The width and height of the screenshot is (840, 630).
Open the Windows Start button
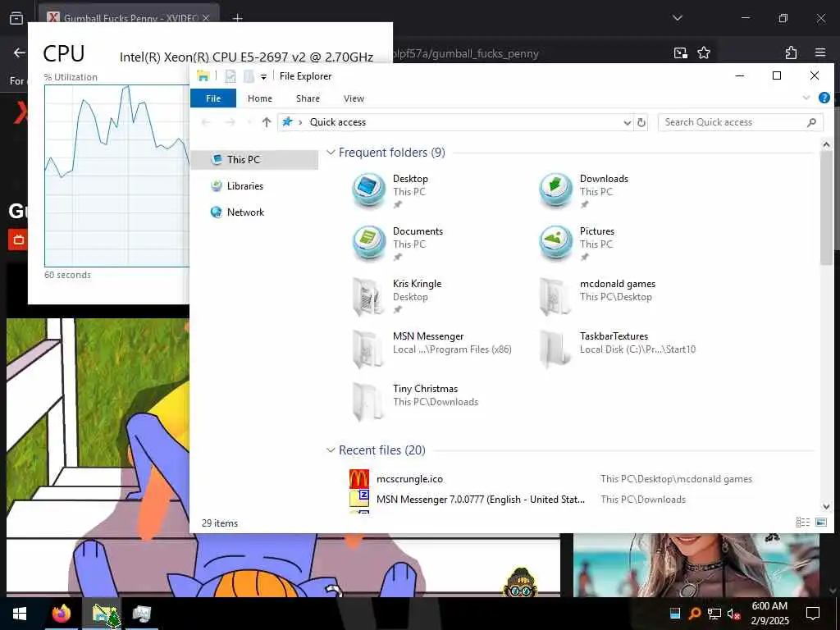(x=20, y=614)
